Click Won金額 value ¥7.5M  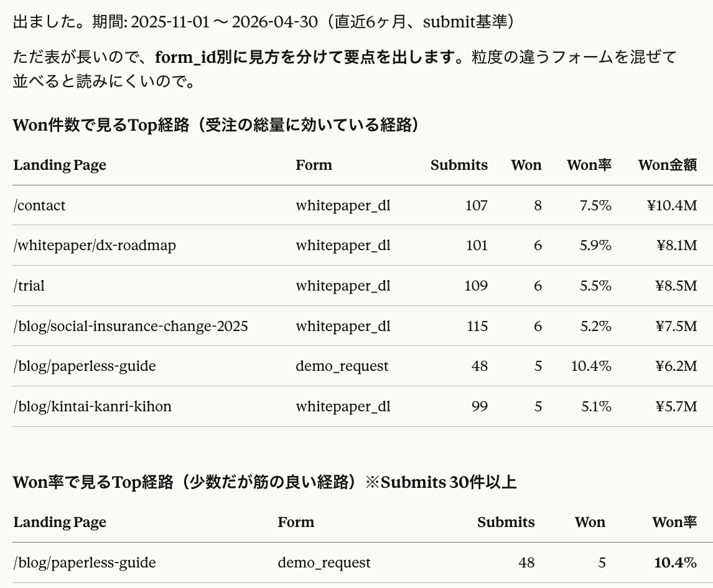(676, 326)
